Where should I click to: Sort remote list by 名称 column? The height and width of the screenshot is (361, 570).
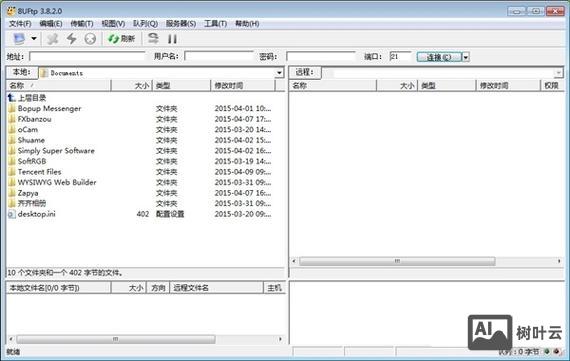tap(333, 85)
